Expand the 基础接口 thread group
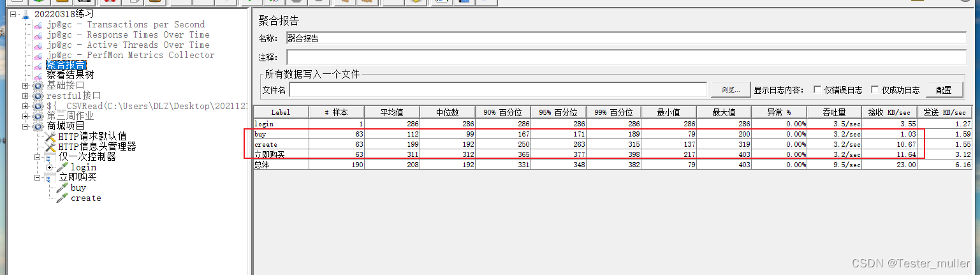Viewport: 980px width, 275px height. 26,85
